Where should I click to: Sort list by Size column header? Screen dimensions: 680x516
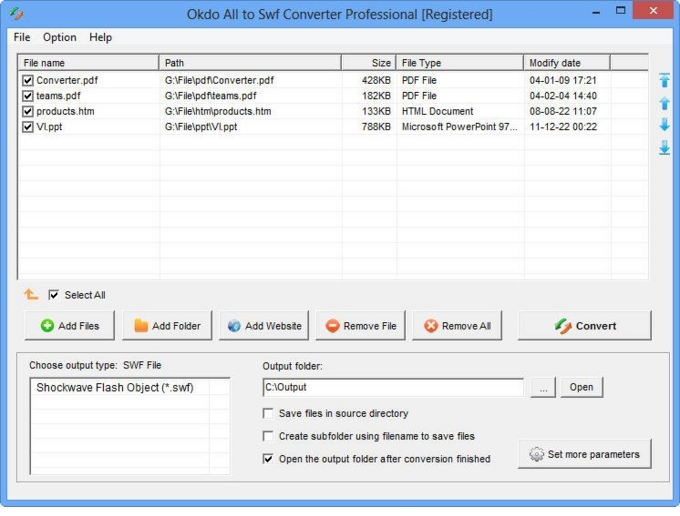[x=369, y=63]
